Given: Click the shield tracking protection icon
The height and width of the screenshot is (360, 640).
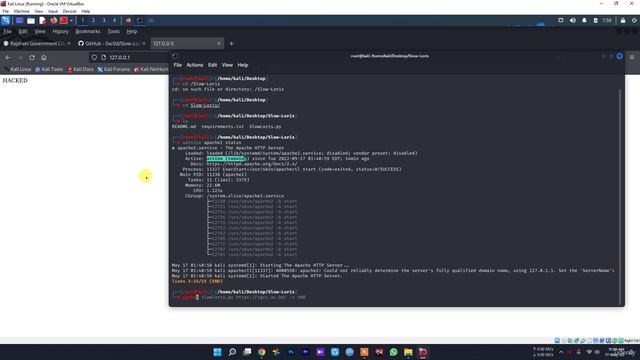Looking at the screenshot, I should (x=94, y=58).
